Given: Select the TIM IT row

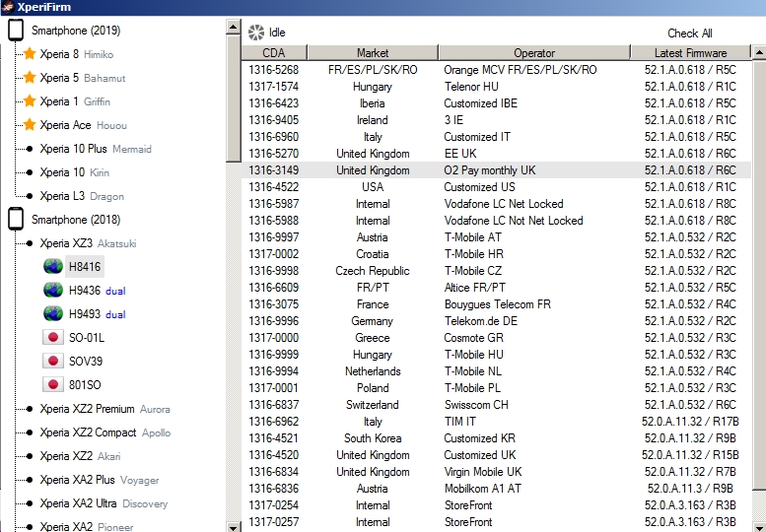Looking at the screenshot, I should pos(496,421).
